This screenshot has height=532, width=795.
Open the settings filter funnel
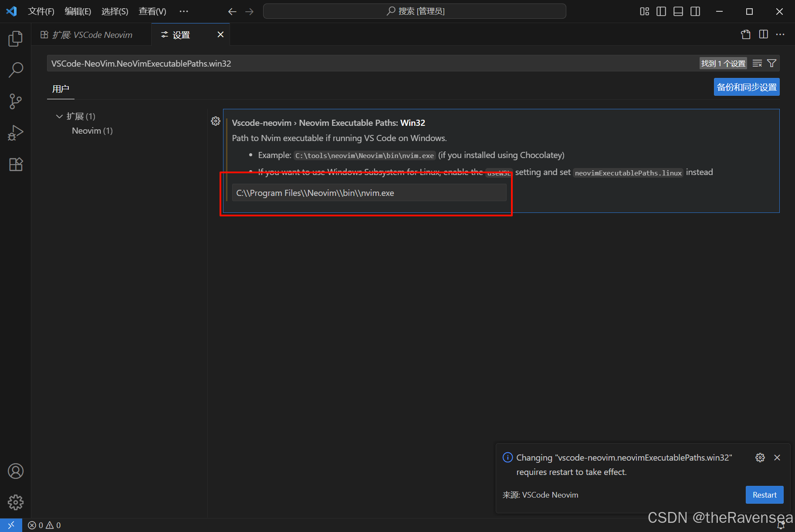771,64
